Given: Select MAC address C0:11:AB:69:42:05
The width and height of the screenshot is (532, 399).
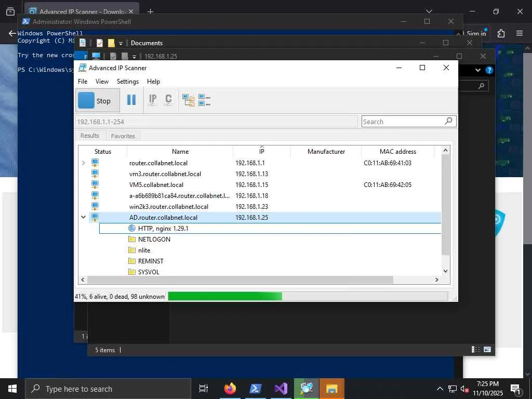Looking at the screenshot, I should click(x=388, y=184).
